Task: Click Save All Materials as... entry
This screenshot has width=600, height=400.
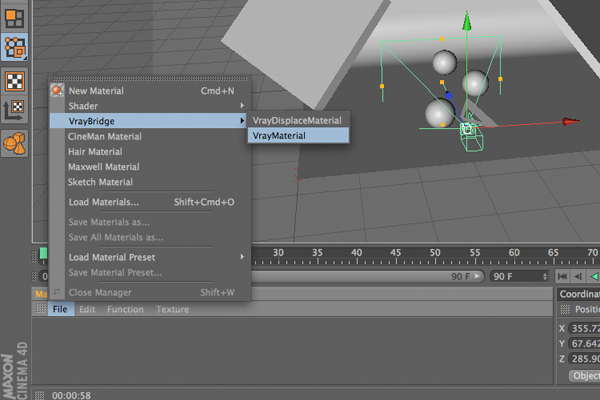Action: (150, 237)
